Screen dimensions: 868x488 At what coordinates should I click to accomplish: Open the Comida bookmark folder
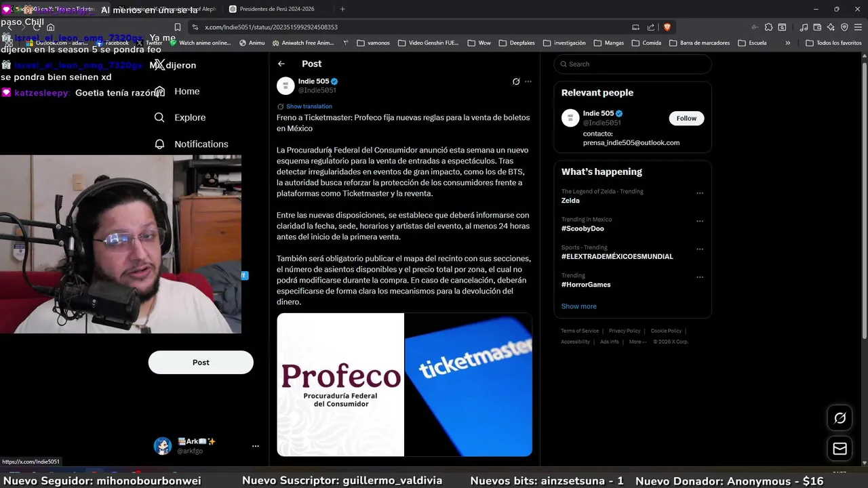point(646,43)
